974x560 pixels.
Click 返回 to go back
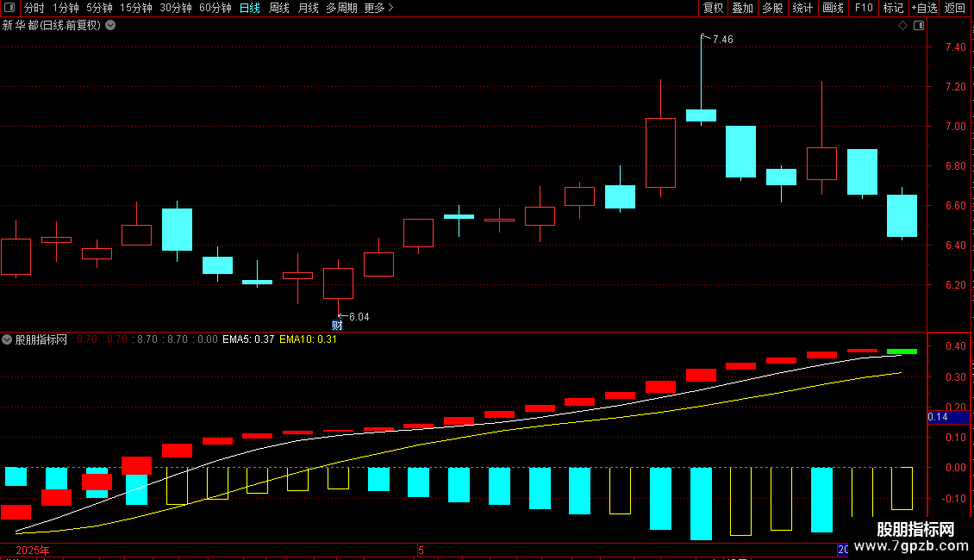pyautogui.click(x=955, y=8)
